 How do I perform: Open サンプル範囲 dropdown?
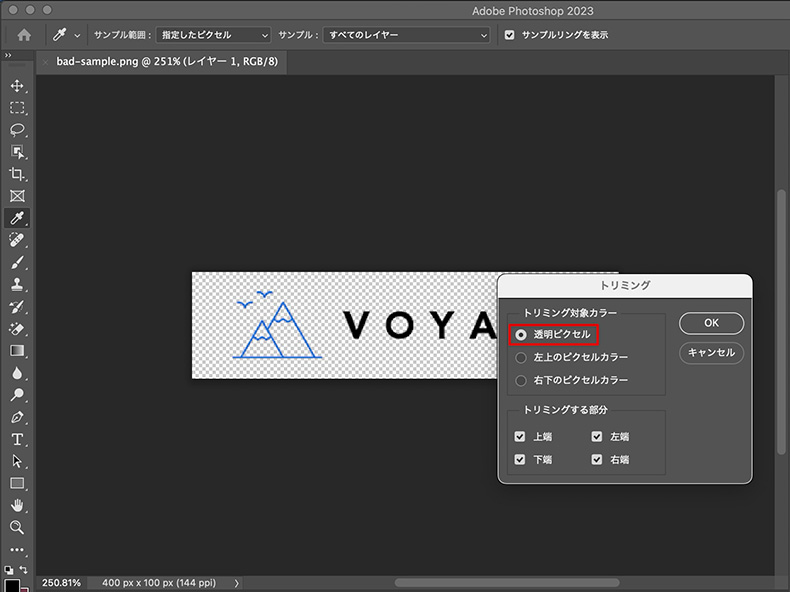(213, 35)
